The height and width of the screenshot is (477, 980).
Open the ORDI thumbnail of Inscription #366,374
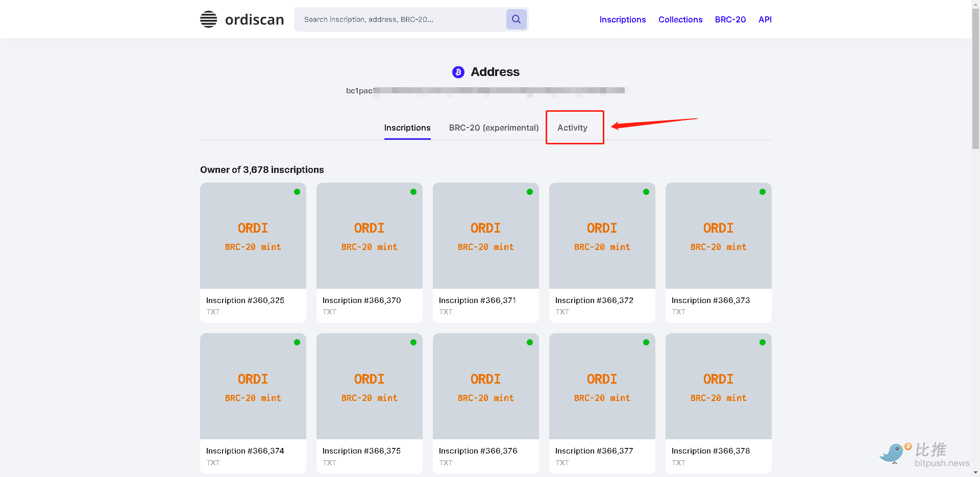point(253,386)
